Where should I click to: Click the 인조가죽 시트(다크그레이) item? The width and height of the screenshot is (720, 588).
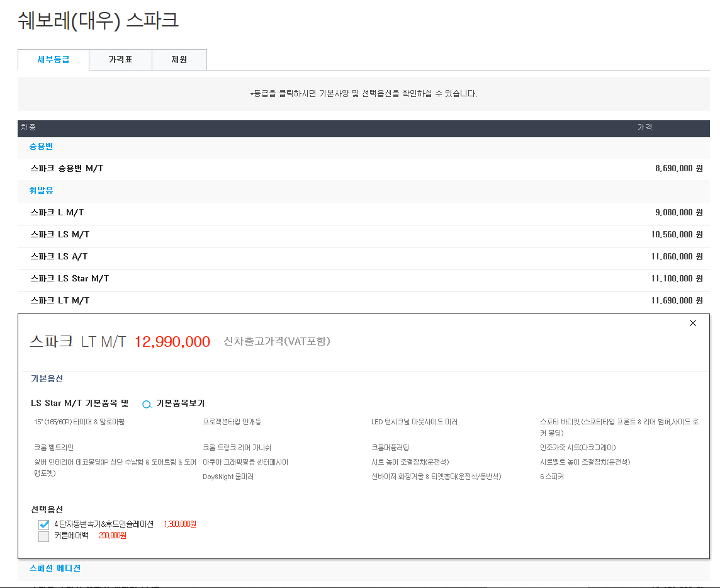[578, 448]
